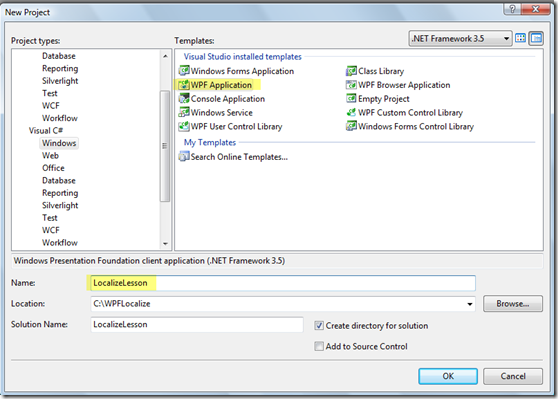Click the project types scroll down arrow
Image resolution: width=558 pixels, height=399 pixels.
[165, 244]
